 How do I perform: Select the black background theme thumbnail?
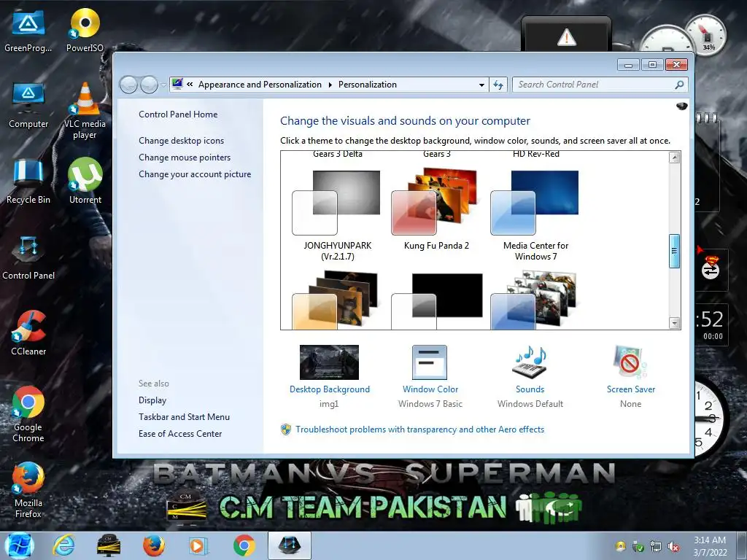(437, 301)
